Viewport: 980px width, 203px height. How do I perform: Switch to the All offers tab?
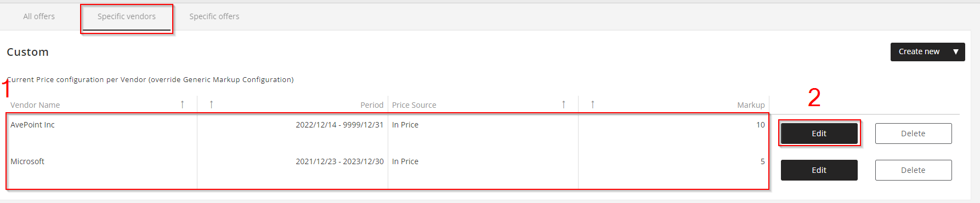(39, 16)
